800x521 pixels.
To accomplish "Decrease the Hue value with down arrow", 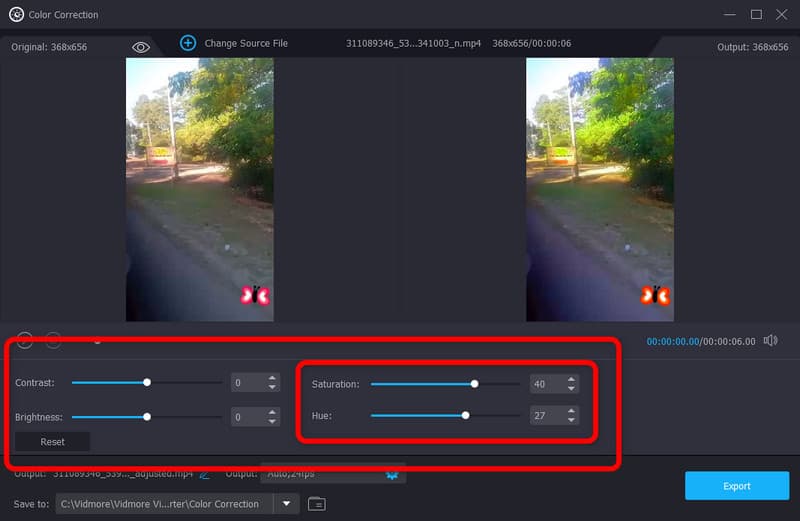I will tap(571, 420).
